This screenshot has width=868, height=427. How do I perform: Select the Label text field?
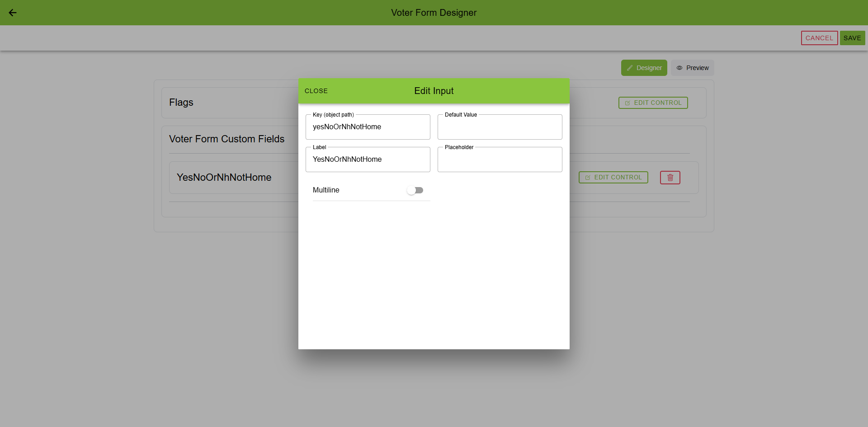[368, 160]
